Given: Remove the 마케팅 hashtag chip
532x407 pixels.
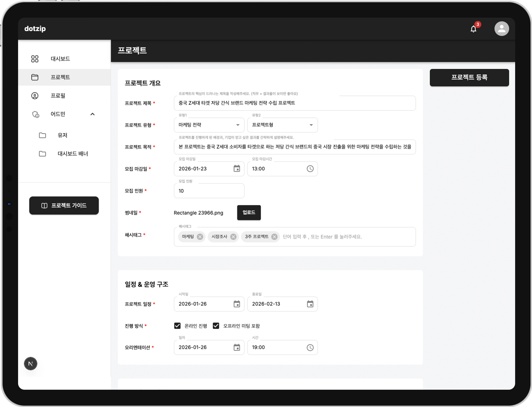Looking at the screenshot, I should pyautogui.click(x=200, y=237).
